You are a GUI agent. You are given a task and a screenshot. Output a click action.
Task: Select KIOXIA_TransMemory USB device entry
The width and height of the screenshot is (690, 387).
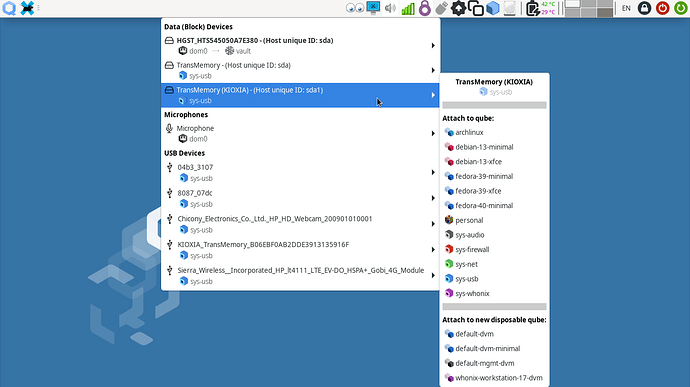300,250
